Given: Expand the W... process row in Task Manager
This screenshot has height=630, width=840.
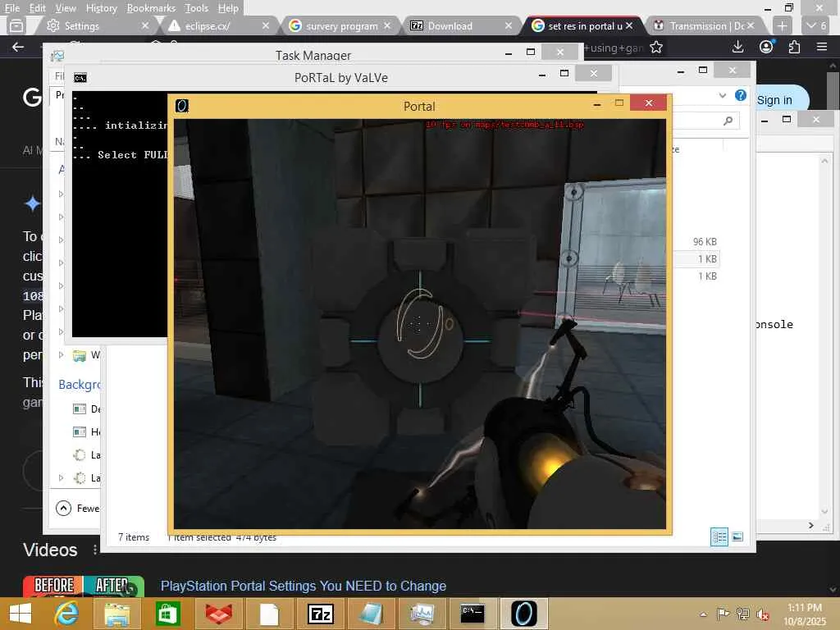Looking at the screenshot, I should (61, 354).
